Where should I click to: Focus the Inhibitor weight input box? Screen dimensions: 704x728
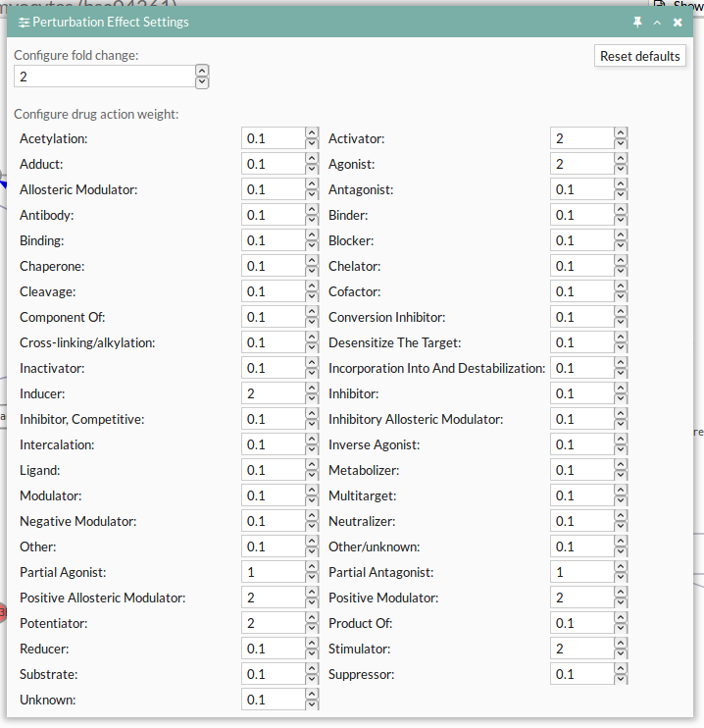[581, 393]
